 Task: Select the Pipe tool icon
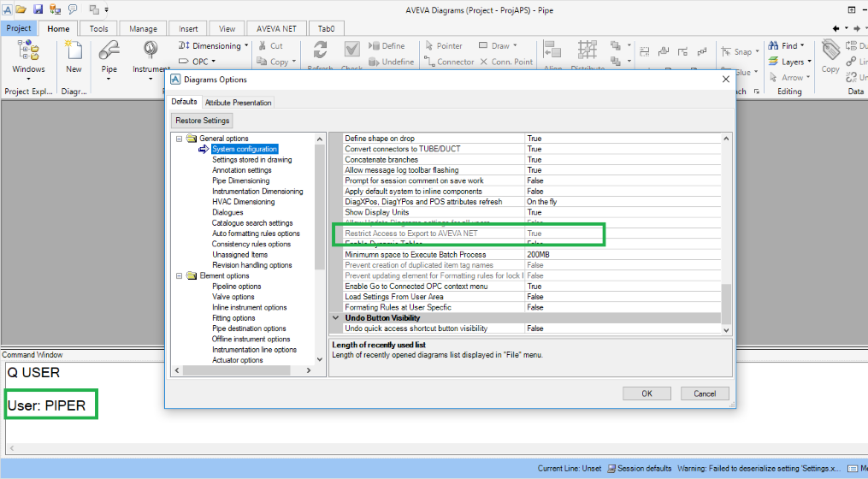point(109,53)
